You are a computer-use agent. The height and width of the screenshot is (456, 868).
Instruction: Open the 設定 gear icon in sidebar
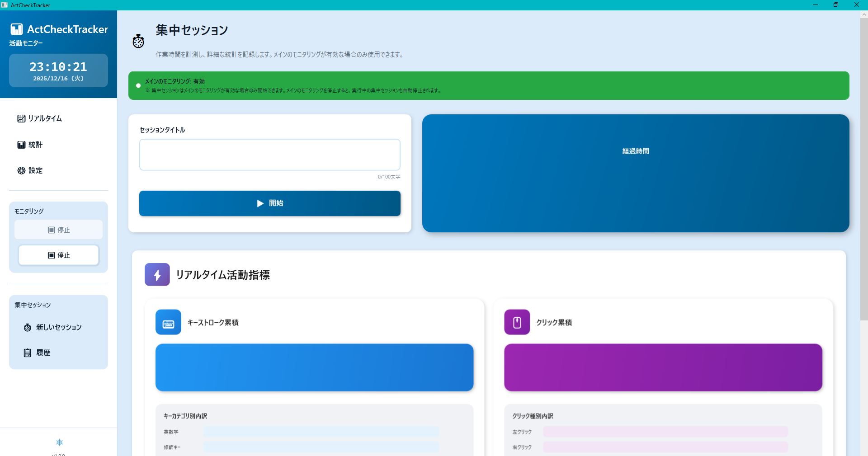tap(21, 170)
